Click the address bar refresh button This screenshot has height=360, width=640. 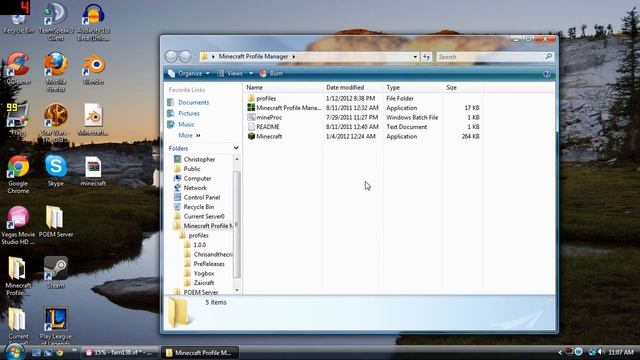(x=427, y=57)
